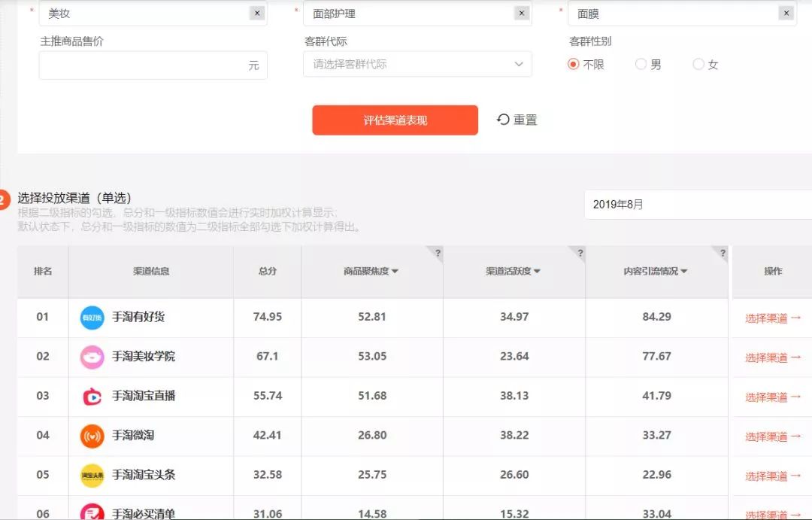Image resolution: width=812 pixels, height=520 pixels.
Task: Choose 选择渠道 for 手淘有好货
Action: 773,318
